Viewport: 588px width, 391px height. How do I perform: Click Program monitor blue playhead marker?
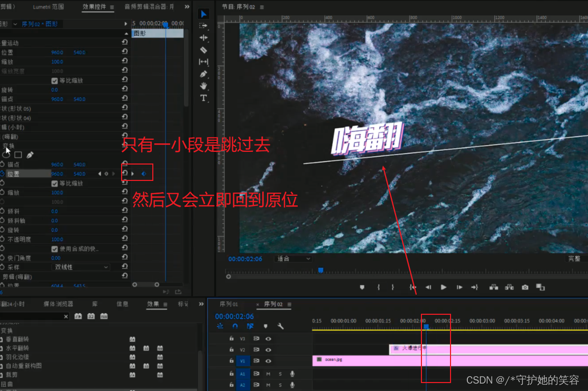[320, 270]
